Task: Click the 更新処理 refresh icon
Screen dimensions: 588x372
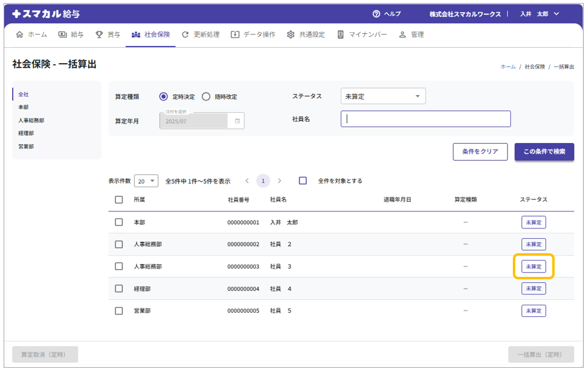Action: [185, 35]
